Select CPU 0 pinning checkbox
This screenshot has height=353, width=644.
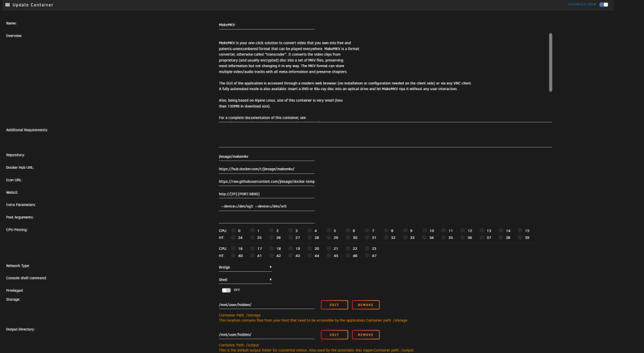[233, 231]
